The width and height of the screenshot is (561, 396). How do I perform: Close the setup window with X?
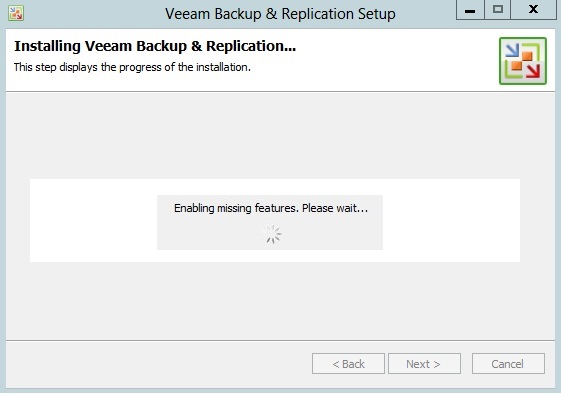click(533, 10)
